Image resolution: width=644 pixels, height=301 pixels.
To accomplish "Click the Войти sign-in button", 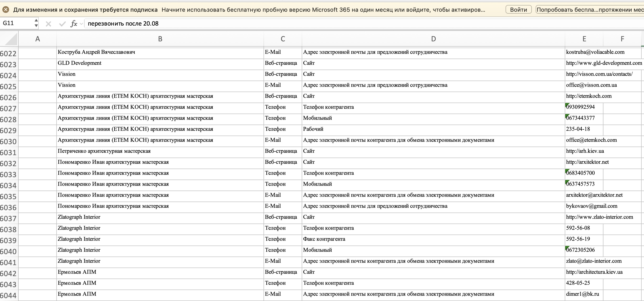I will pyautogui.click(x=518, y=10).
